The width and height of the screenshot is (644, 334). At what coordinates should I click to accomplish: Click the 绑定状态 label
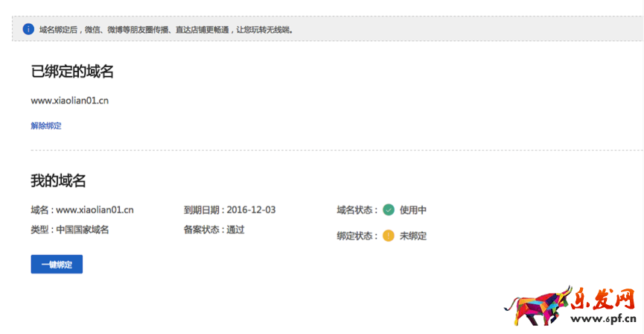[x=357, y=236]
